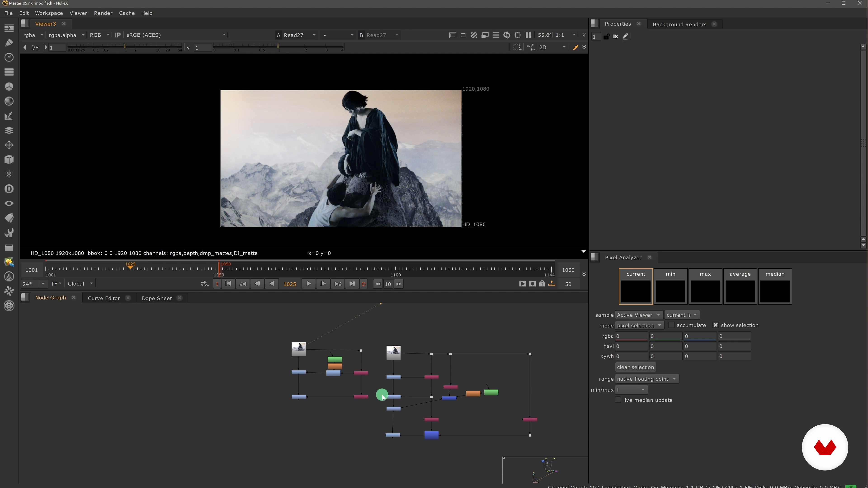Open the Cara VR toolbar menu
Screen dimensions: 868x488
click(x=9, y=306)
